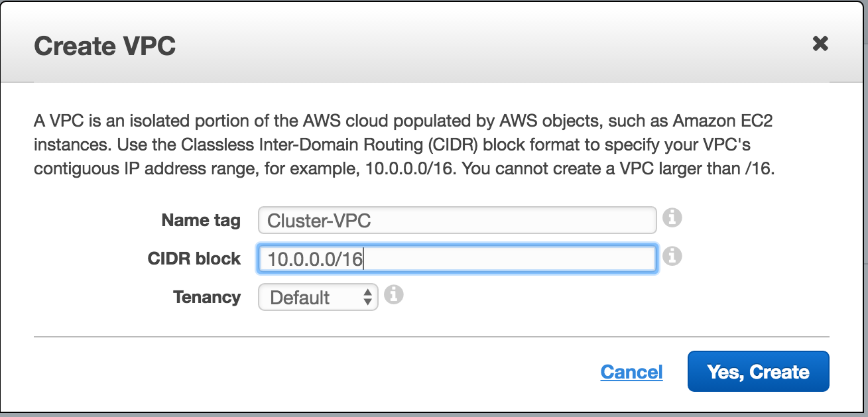Click the gray dialog header bar
868x417 pixels.
[x=434, y=42]
